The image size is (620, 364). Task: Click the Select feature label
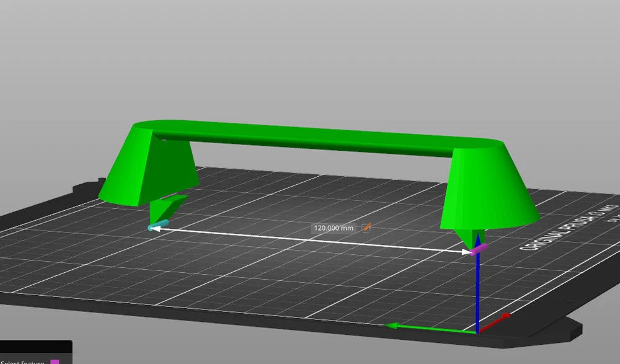[x=22, y=362]
